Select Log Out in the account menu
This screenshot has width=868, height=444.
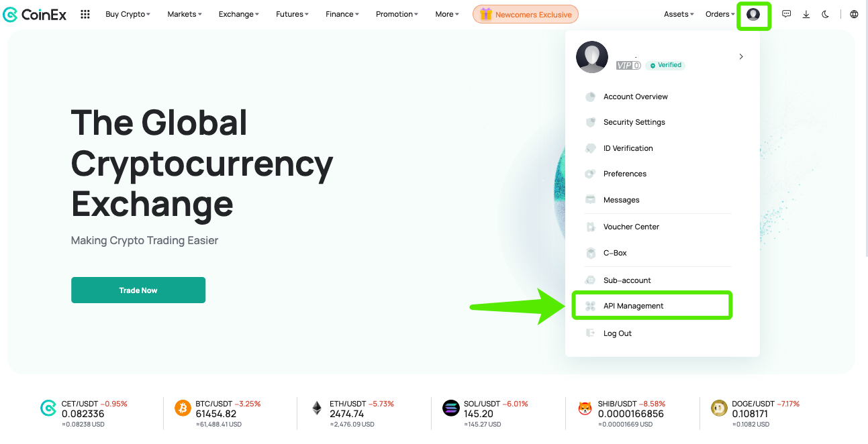(618, 333)
